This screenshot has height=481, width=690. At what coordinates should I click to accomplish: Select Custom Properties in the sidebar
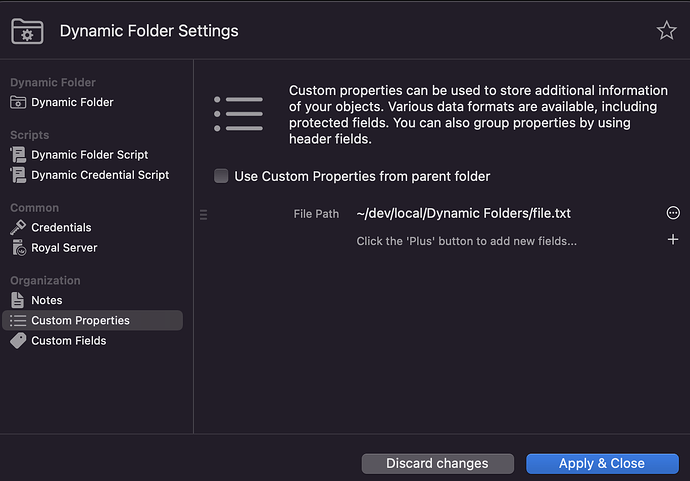(x=80, y=321)
